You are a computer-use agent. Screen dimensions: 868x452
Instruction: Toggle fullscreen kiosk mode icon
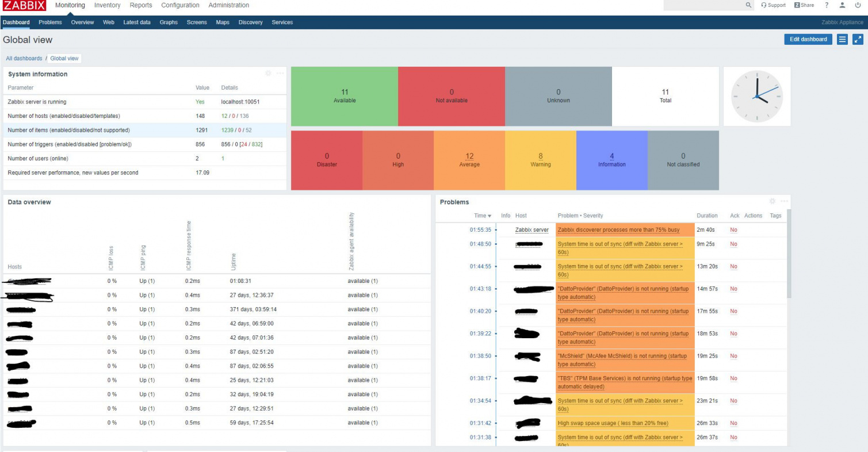pyautogui.click(x=858, y=39)
